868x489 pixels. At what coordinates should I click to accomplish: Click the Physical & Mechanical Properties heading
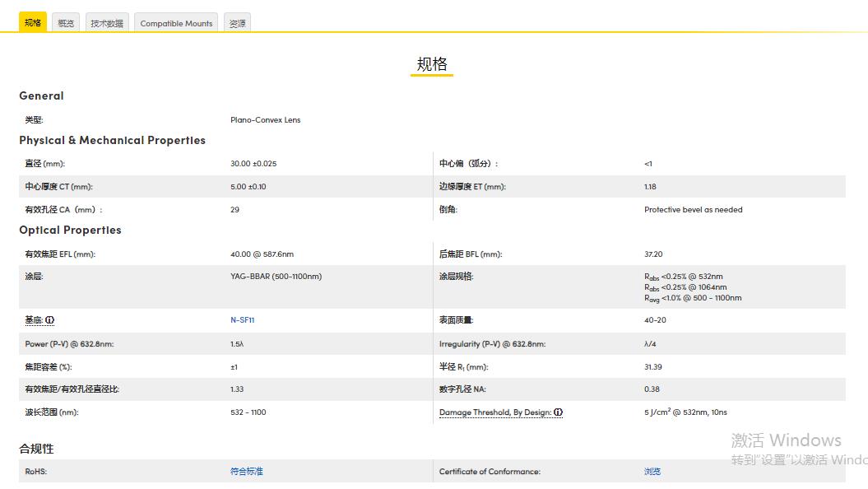click(x=113, y=140)
